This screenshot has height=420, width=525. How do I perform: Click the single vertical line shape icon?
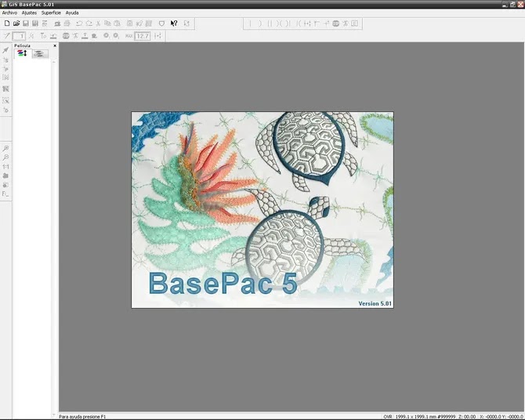pyautogui.click(x=250, y=24)
